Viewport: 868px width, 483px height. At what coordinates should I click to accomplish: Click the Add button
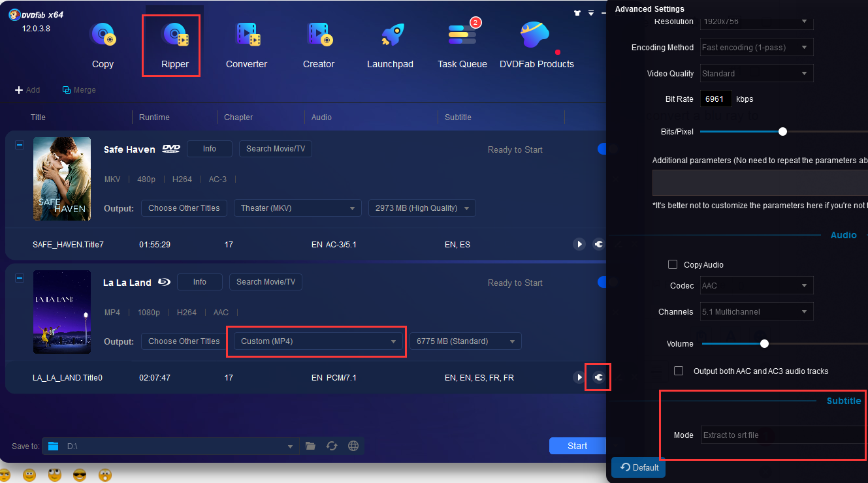point(27,90)
